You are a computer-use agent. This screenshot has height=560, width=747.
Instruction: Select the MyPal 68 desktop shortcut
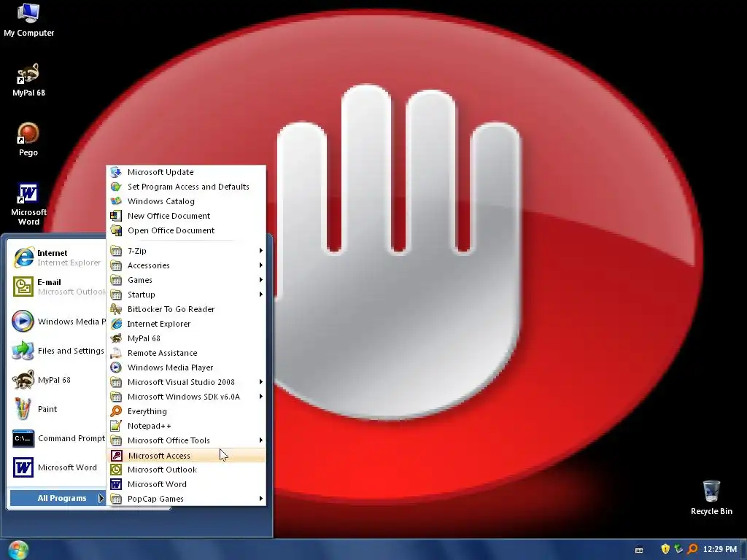point(28,80)
